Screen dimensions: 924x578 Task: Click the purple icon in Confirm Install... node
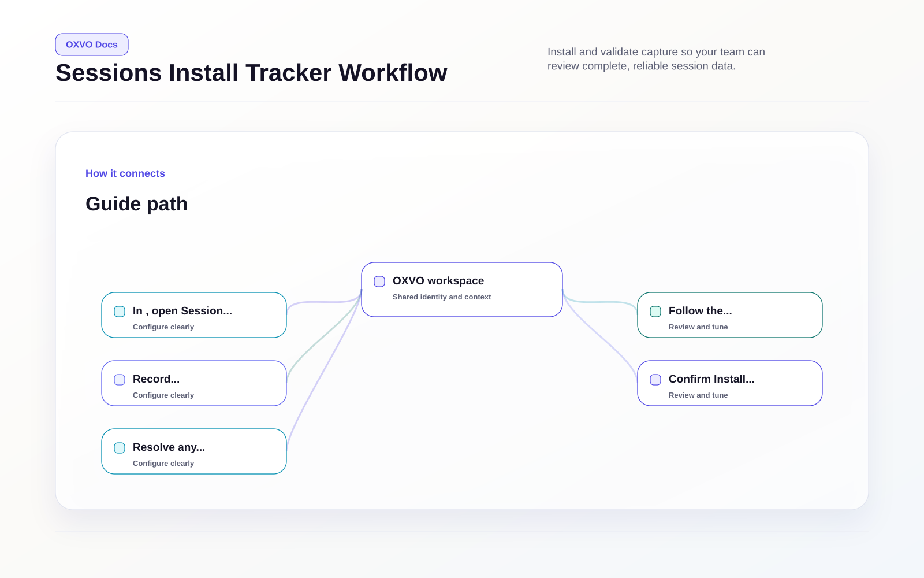655,380
